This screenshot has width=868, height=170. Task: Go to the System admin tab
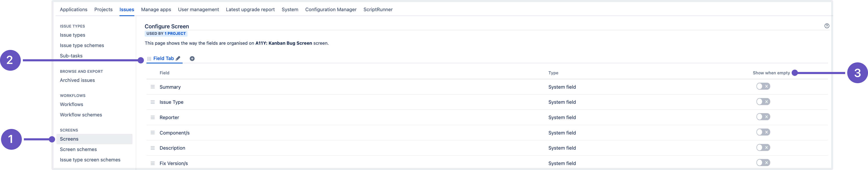tap(290, 9)
